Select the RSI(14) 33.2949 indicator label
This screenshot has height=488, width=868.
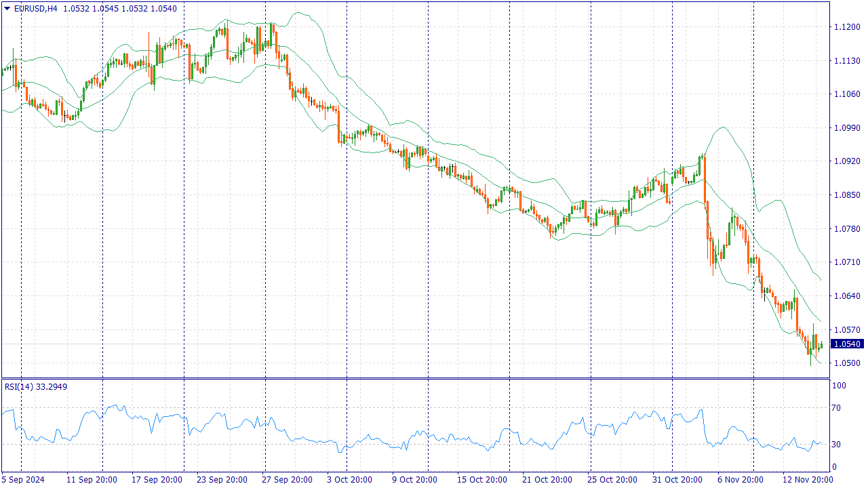pos(36,386)
